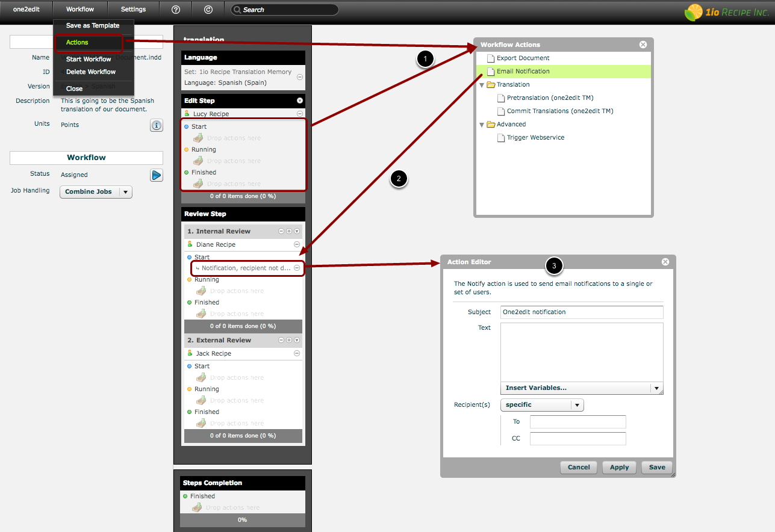Choose Delete Workflow from the menu
This screenshot has width=775, height=532.
91,72
